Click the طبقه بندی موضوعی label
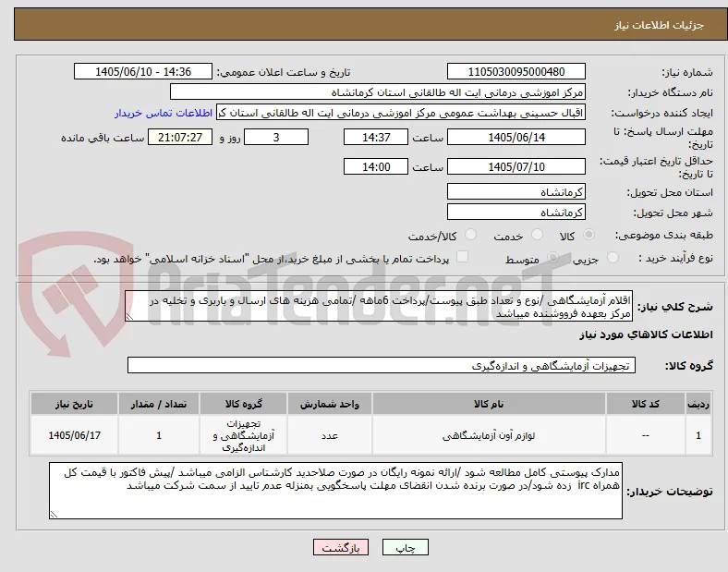Screen dimensions: 728x572 [664, 236]
